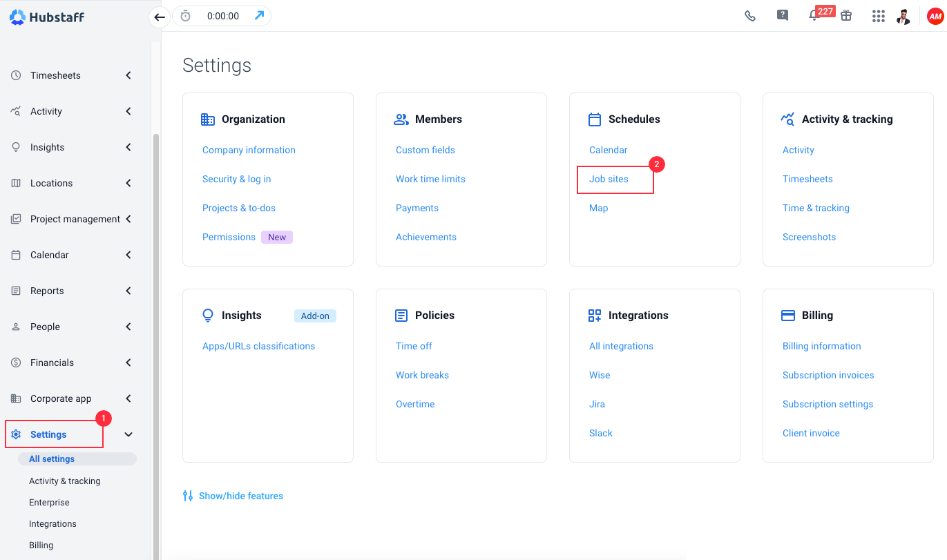The image size is (947, 560).
Task: Expand the Financials sidebar menu
Action: [x=128, y=363]
